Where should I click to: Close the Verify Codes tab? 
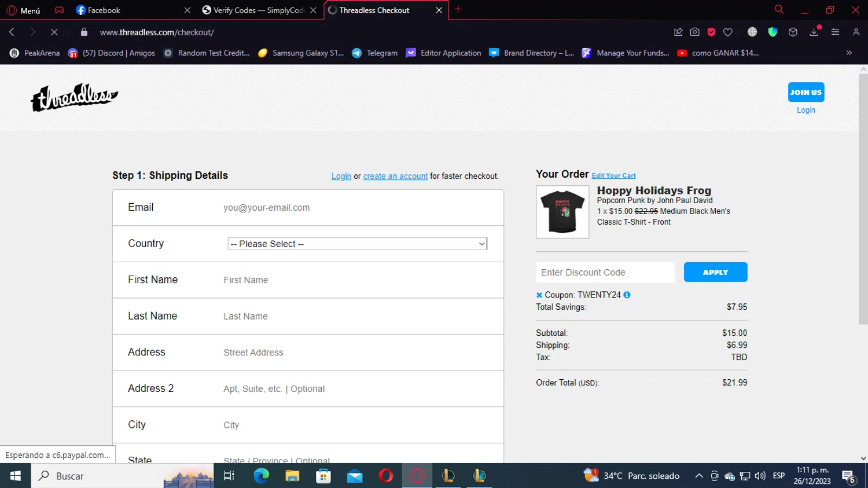coord(313,10)
